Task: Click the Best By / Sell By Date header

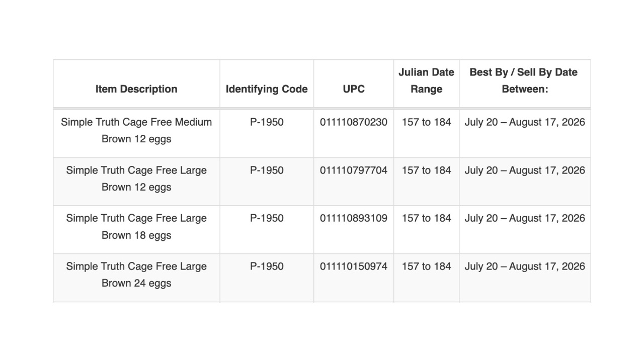Action: [525, 80]
